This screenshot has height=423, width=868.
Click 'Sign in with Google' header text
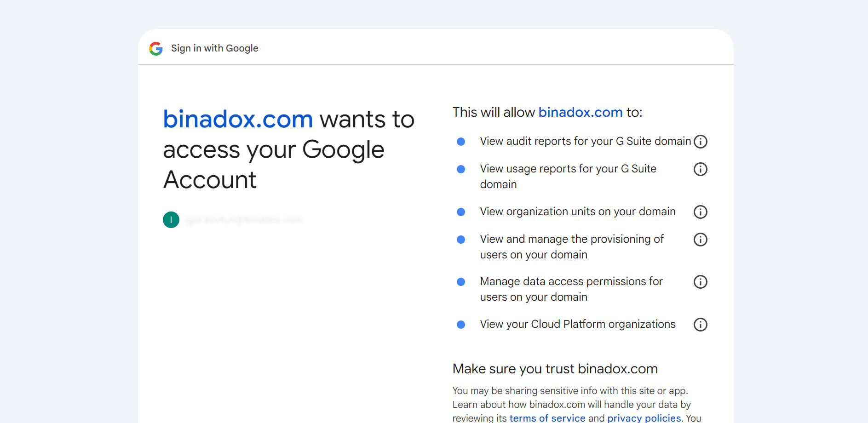coord(215,48)
